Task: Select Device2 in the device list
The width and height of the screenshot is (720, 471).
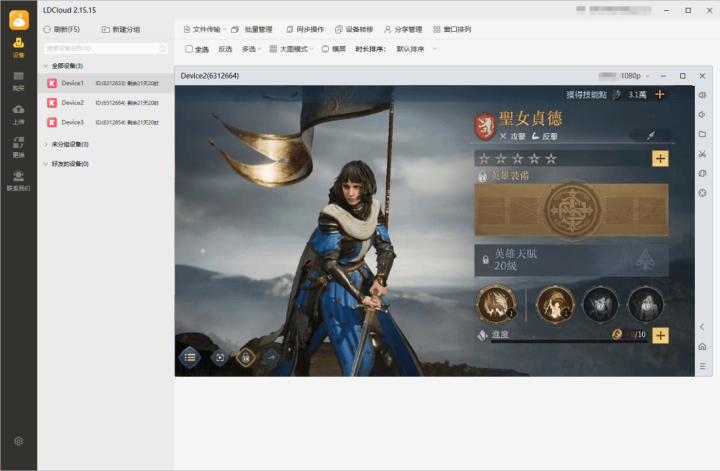Action: click(106, 103)
